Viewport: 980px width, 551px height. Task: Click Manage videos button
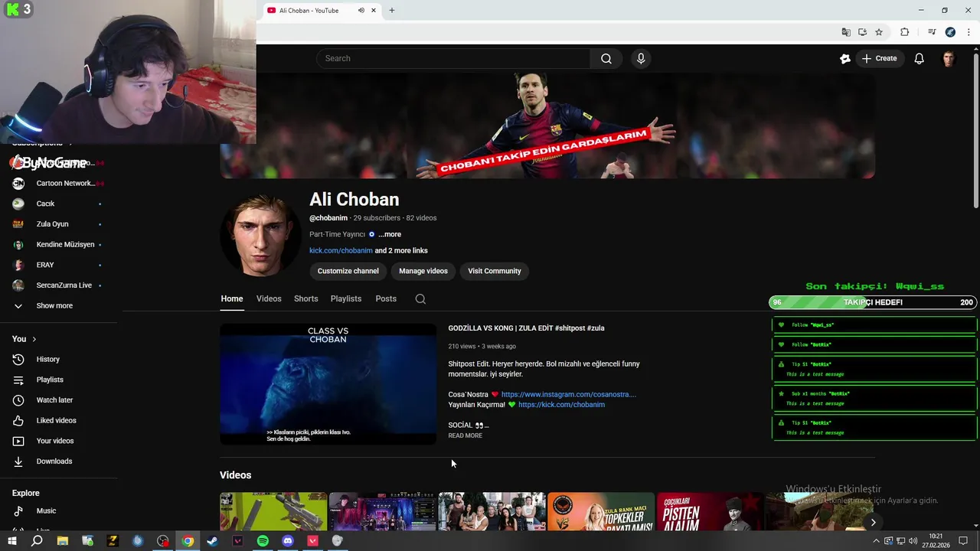click(423, 271)
